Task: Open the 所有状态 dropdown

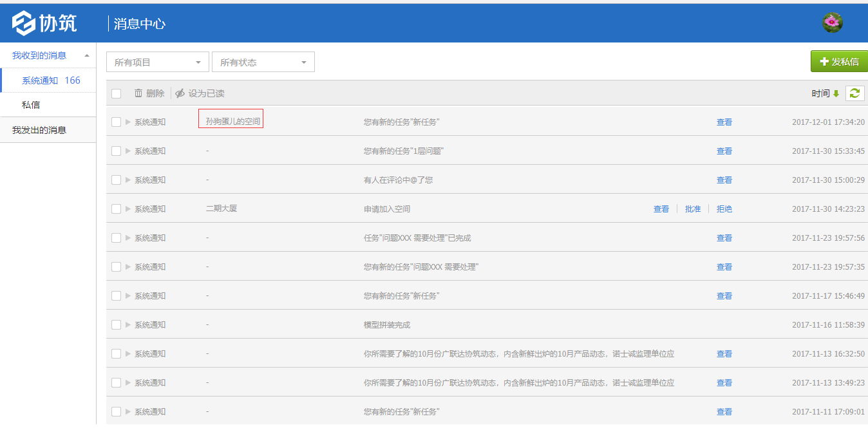Action: click(263, 61)
